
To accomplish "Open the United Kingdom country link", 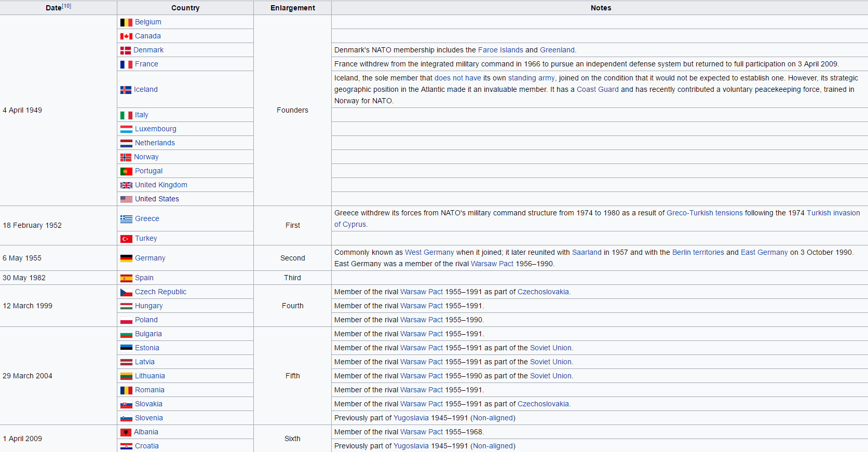I will pyautogui.click(x=161, y=185).
